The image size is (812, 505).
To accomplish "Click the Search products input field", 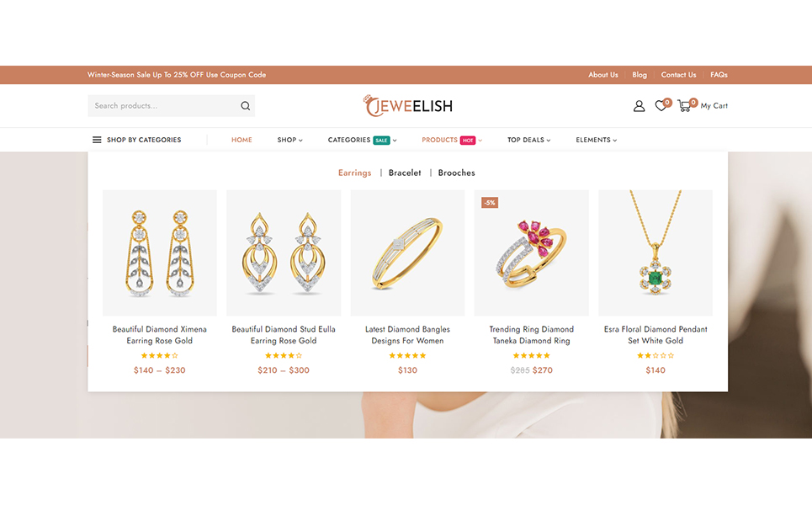I will pos(163,106).
